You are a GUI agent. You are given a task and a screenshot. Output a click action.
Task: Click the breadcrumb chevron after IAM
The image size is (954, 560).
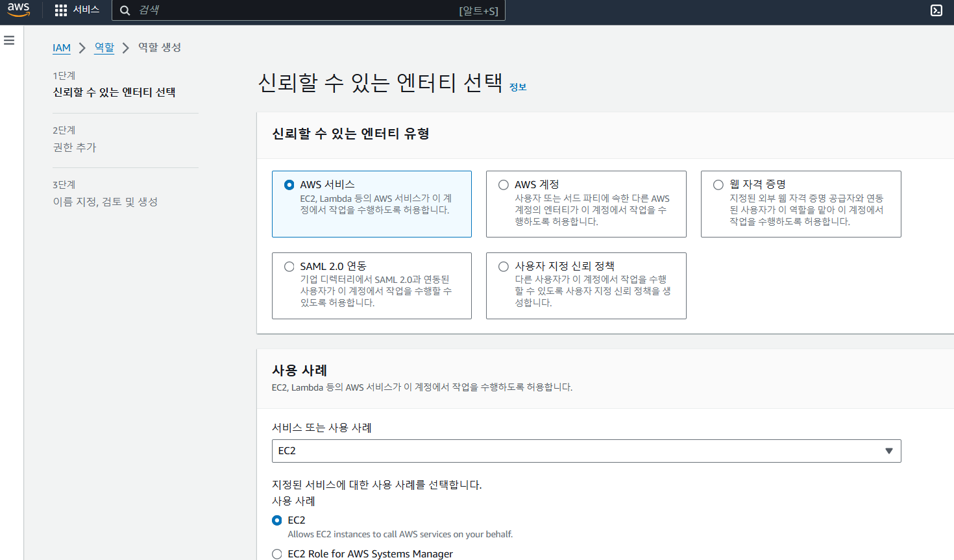coord(82,48)
